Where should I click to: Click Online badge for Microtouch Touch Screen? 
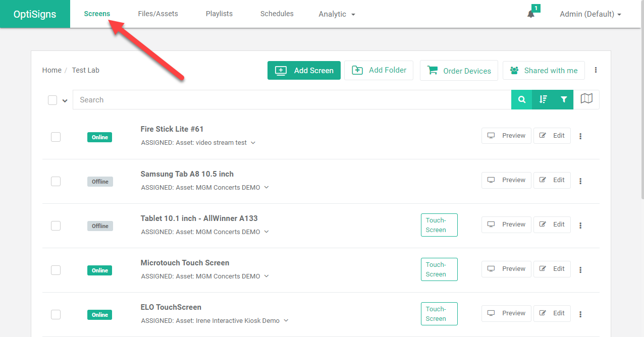[x=100, y=270]
